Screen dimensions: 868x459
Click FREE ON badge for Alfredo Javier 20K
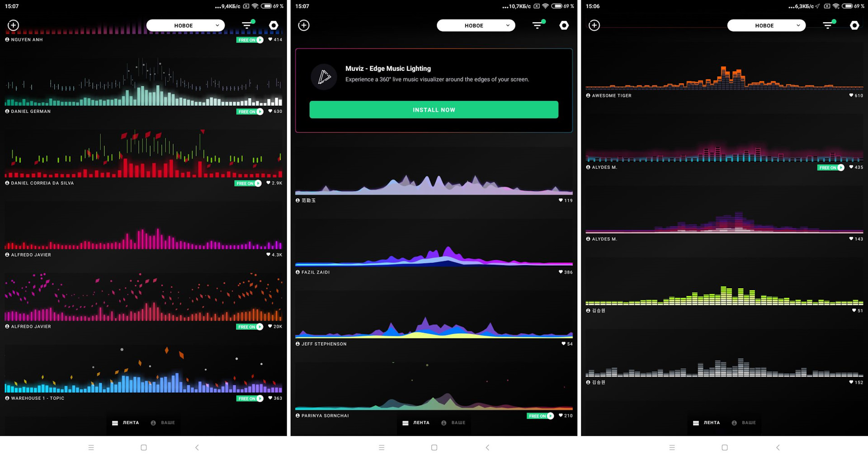click(250, 327)
